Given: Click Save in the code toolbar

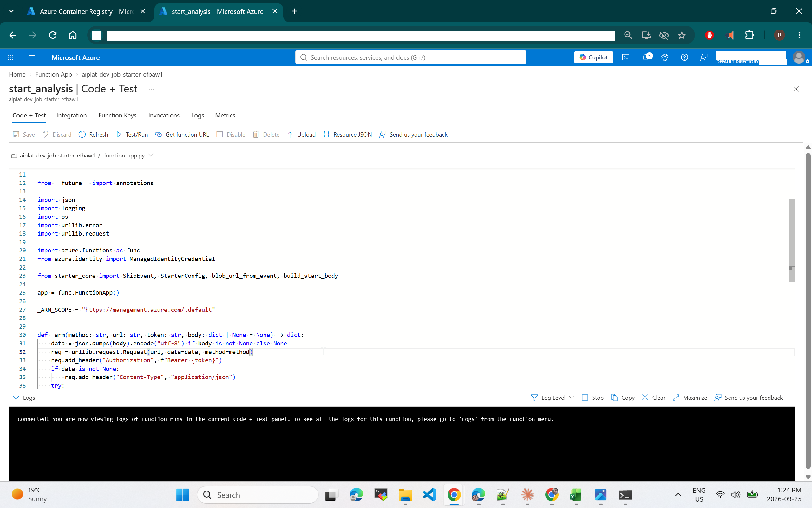Looking at the screenshot, I should (24, 134).
